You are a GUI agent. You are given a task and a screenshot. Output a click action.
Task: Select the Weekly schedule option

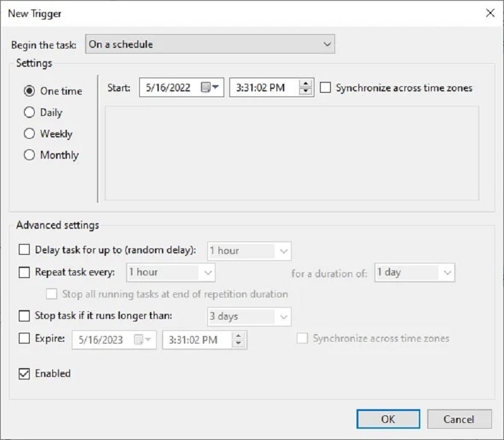[29, 134]
